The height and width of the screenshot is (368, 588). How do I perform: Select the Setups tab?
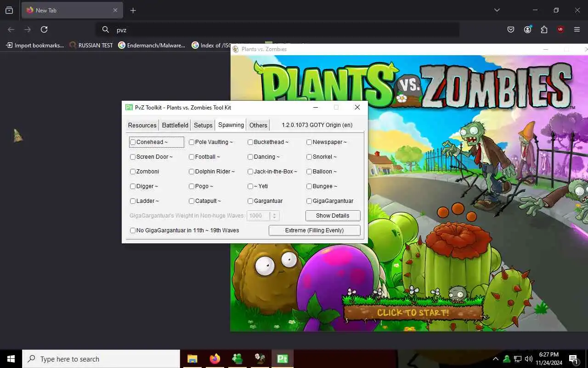tap(203, 125)
